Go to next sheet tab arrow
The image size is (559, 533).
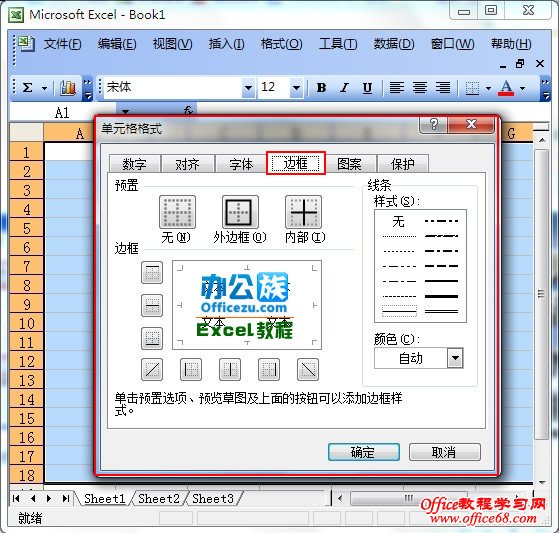tap(49, 498)
